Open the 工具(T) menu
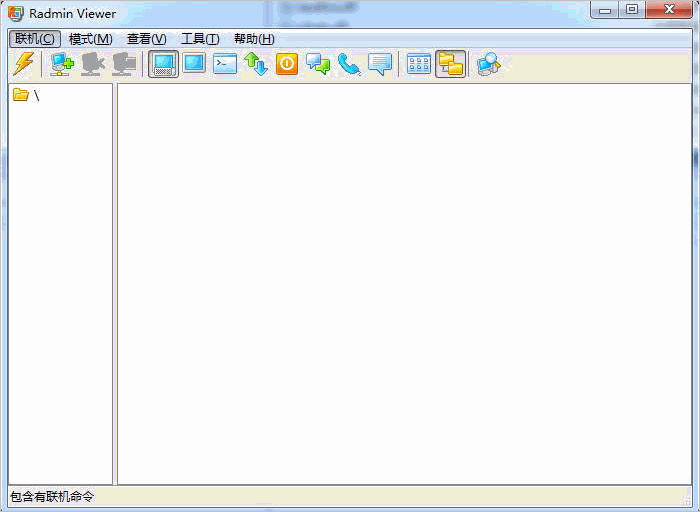 (200, 39)
